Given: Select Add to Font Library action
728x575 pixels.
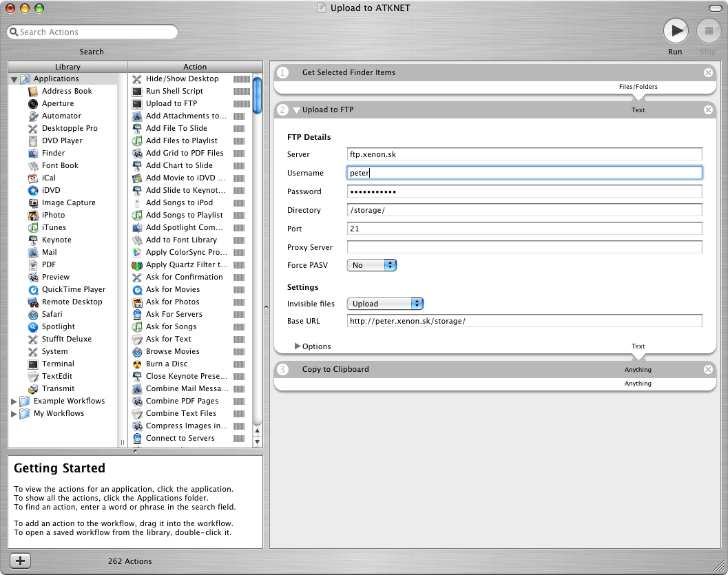Looking at the screenshot, I should point(190,240).
